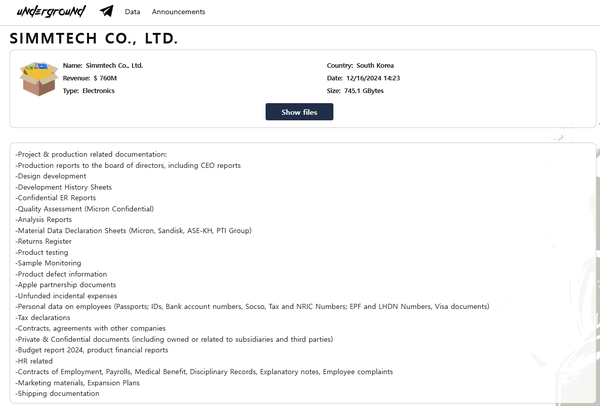Viewport: 600px width, 406px height.
Task: Click the Size 745,1 GBytes value
Action: point(355,91)
